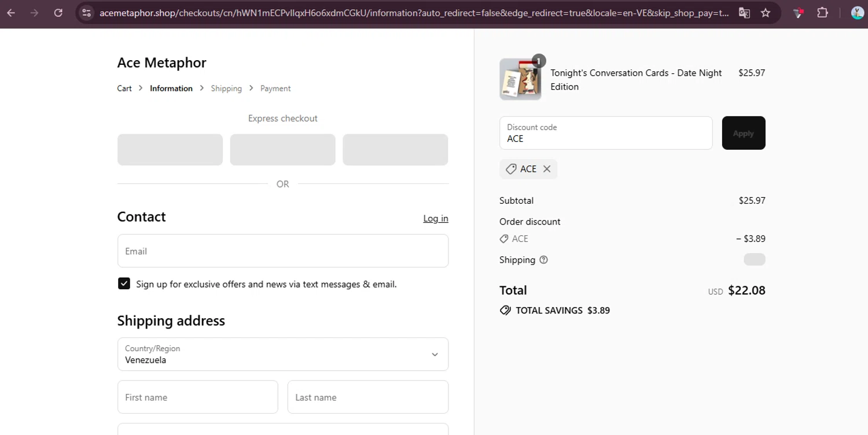Image resolution: width=868 pixels, height=435 pixels.
Task: Focus the First name field
Action: tap(198, 397)
